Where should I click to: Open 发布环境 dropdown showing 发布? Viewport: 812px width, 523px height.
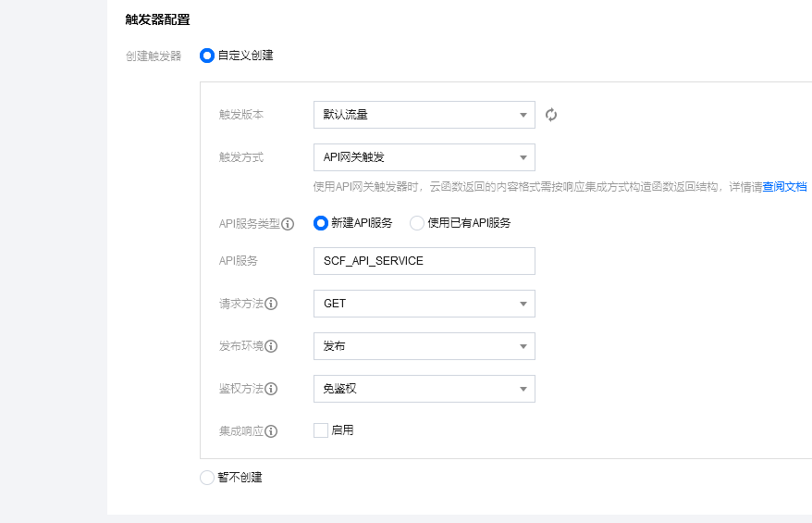point(424,345)
